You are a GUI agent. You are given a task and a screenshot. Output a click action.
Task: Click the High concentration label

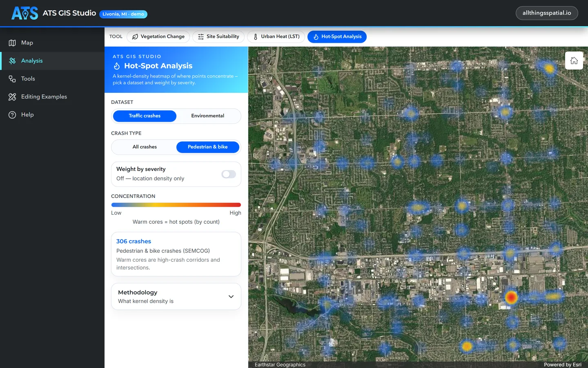coord(235,213)
